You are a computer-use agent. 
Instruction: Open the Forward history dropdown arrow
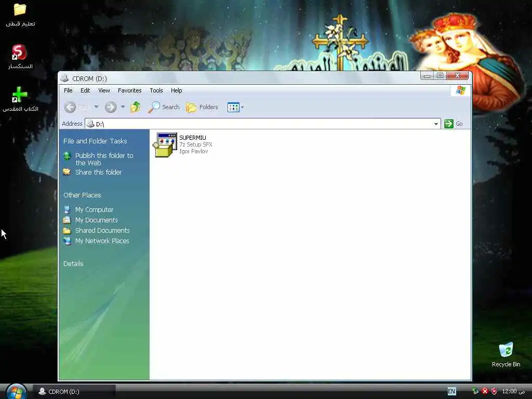click(x=123, y=107)
